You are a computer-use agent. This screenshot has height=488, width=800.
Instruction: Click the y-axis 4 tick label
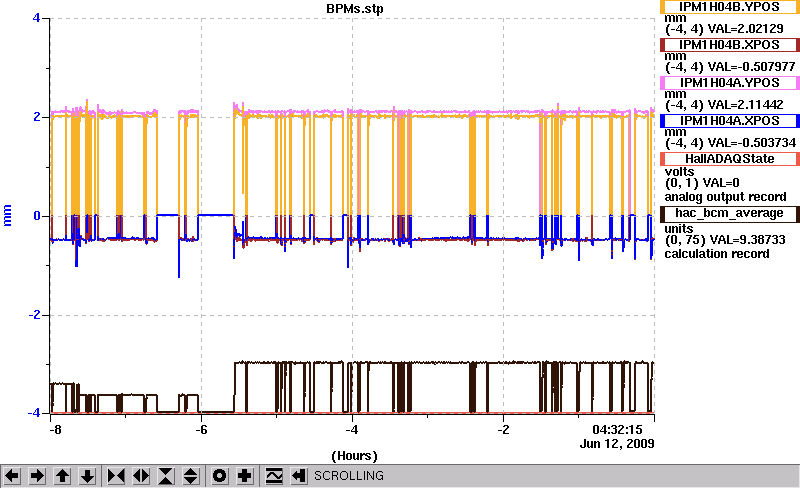[36, 18]
